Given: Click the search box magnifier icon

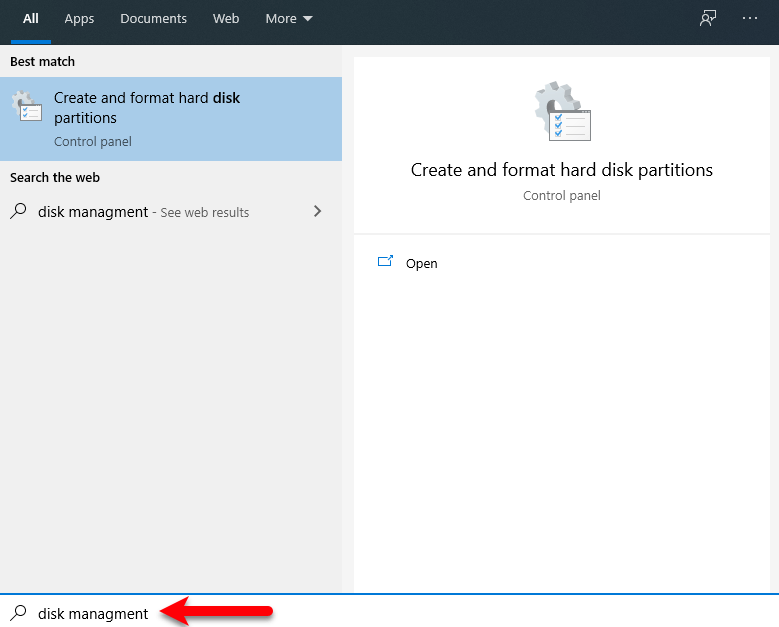Looking at the screenshot, I should [x=18, y=613].
